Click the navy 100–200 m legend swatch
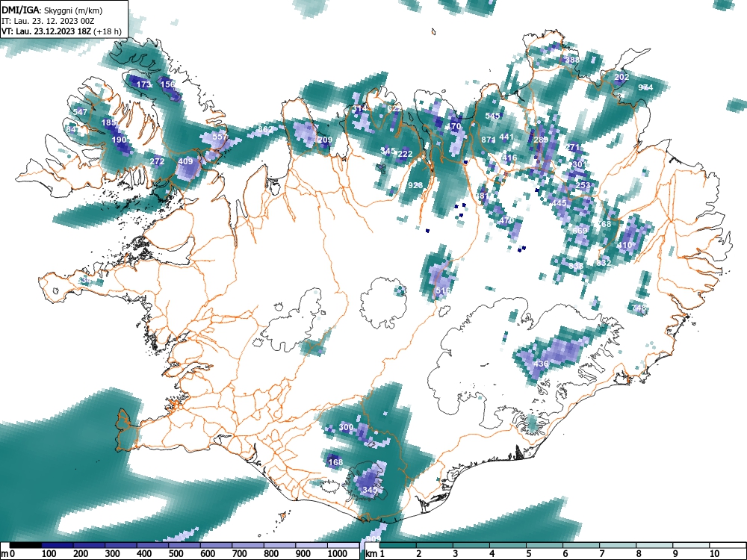 (58, 545)
